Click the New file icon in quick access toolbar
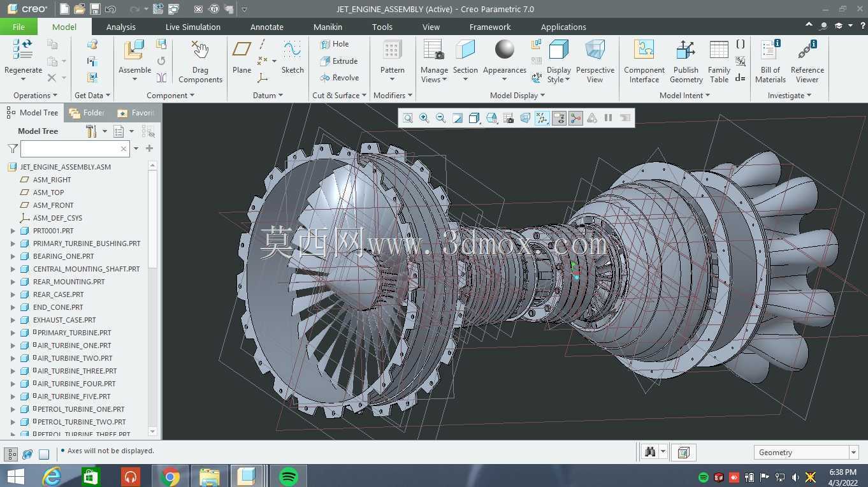Viewport: 868px width, 487px height. pyautogui.click(x=64, y=9)
